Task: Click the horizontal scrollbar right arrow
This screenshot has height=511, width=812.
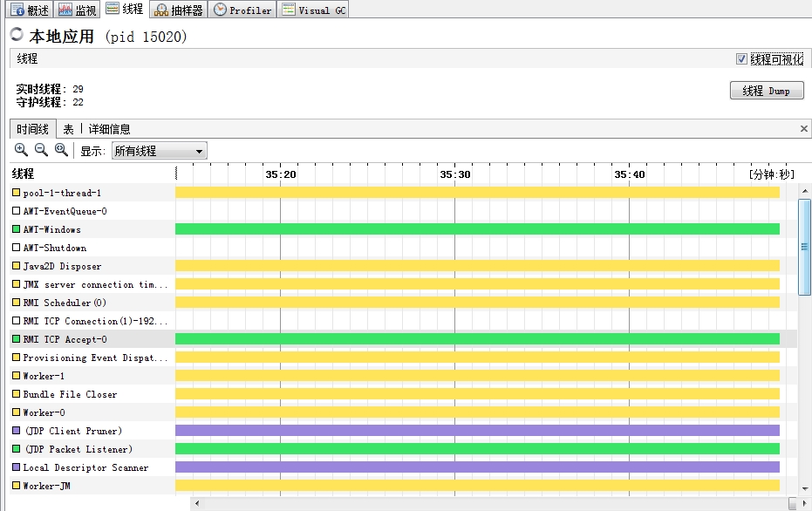Action: click(x=804, y=503)
